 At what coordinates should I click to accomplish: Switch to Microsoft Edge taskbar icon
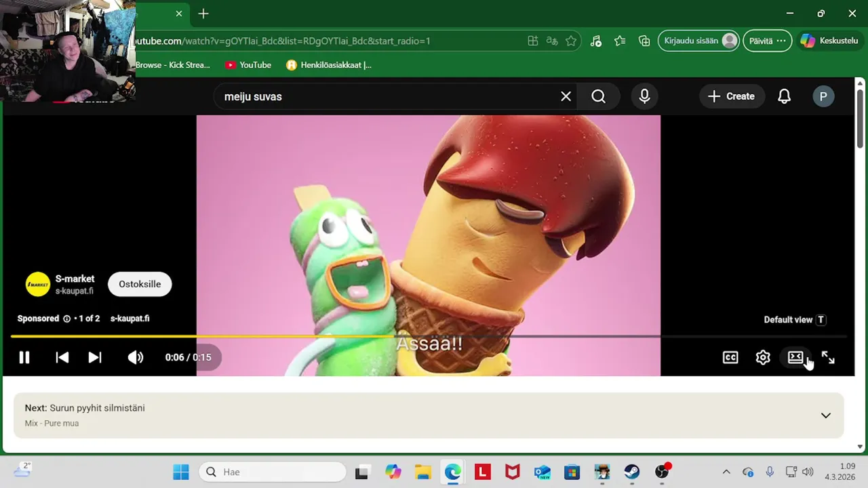click(x=453, y=472)
